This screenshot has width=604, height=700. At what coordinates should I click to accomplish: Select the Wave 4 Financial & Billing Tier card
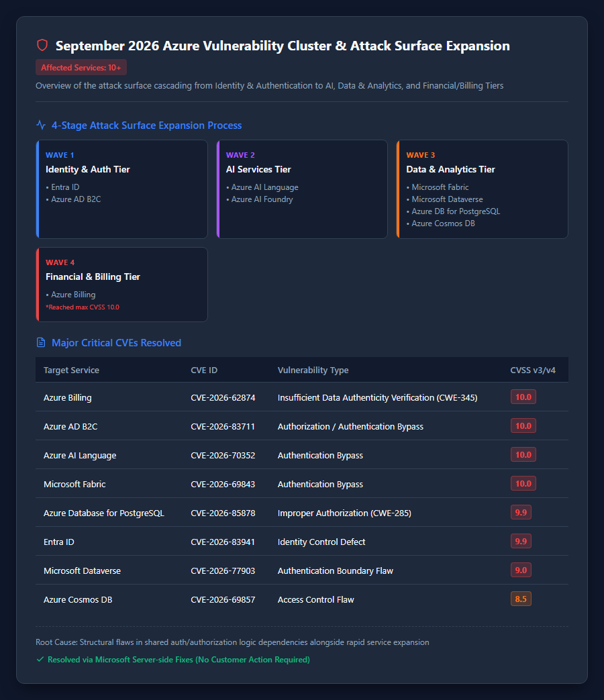[x=122, y=285]
